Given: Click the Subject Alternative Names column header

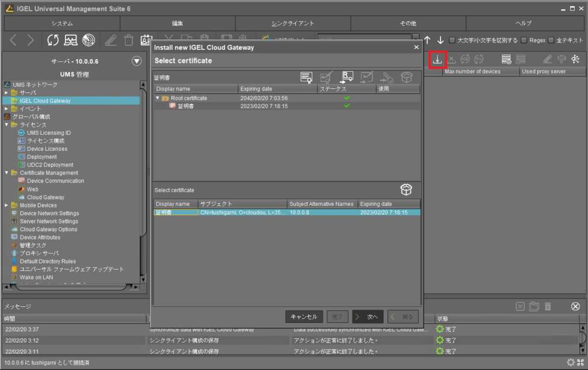Looking at the screenshot, I should coord(322,204).
